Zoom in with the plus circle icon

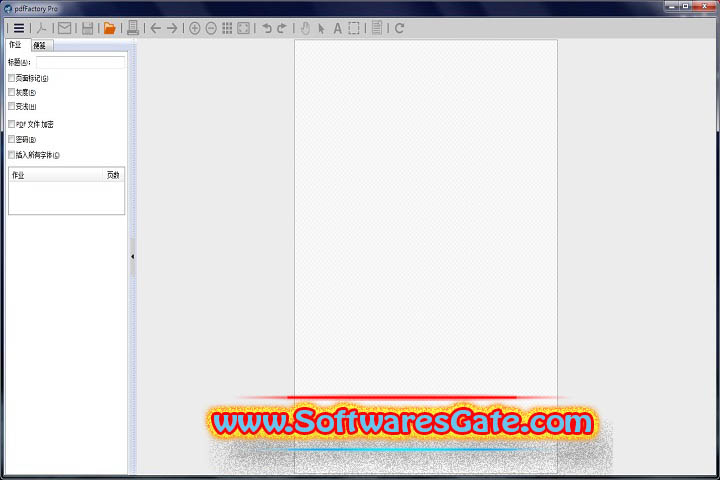(195, 28)
